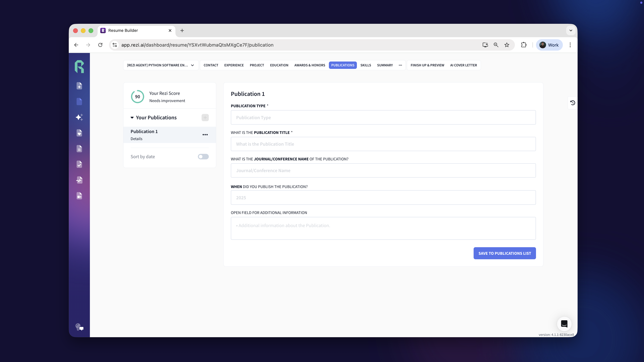
Task: Open Publication 1 options with three dots
Action: tap(205, 135)
